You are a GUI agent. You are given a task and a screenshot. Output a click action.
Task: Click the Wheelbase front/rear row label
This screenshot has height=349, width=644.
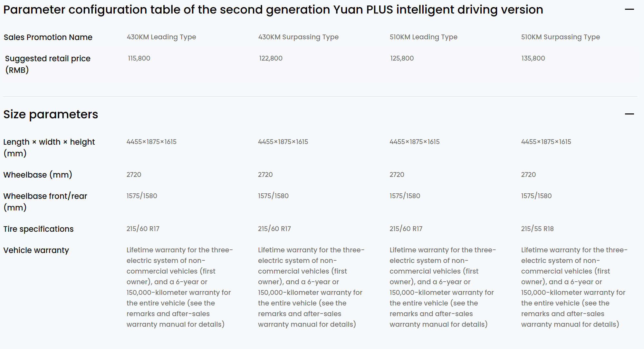45,202
